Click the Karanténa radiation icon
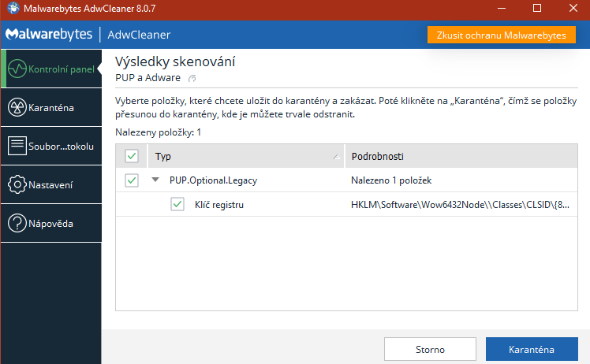Image resolution: width=590 pixels, height=364 pixels. pos(16,107)
